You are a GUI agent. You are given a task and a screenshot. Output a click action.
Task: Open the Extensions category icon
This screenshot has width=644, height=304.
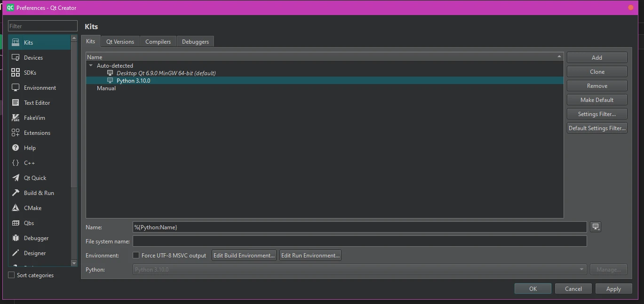[x=16, y=133]
